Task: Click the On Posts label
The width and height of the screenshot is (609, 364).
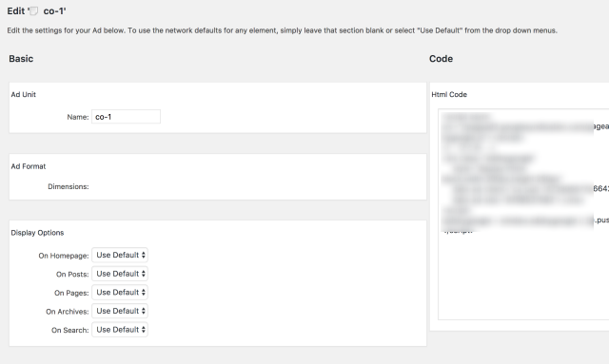Action: click(72, 275)
